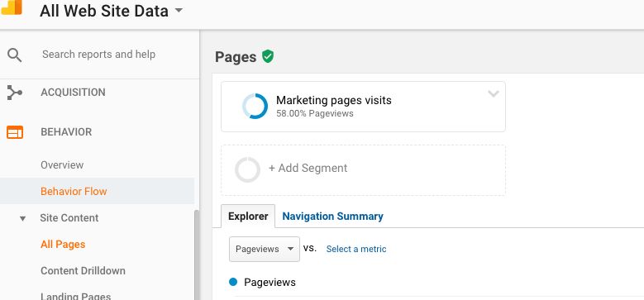
Task: Open the All Web Site Data view selector
Action: coord(111,11)
